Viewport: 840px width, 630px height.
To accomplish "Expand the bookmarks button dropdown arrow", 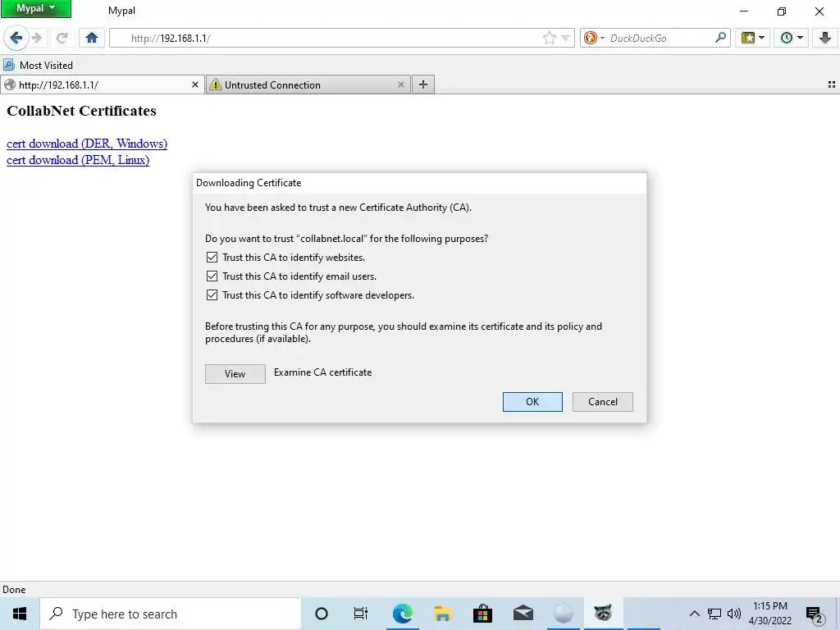I will pos(762,38).
